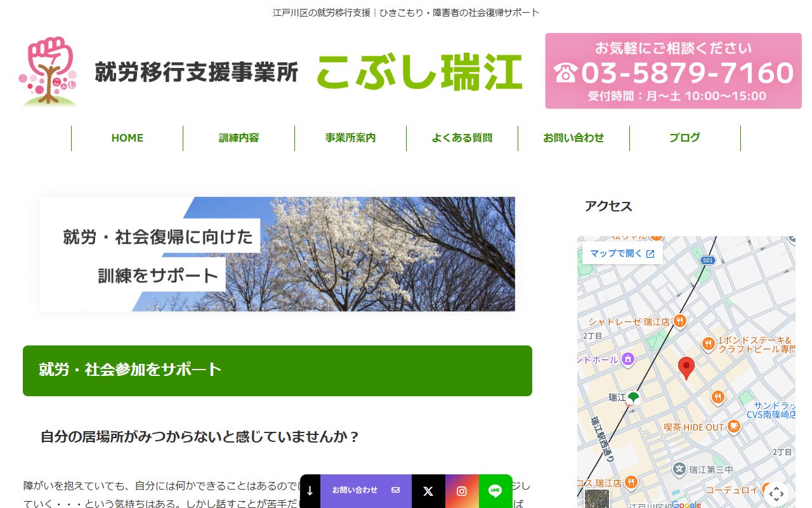This screenshot has width=812, height=508.
Task: Click the アクセス sidebar heading
Action: click(608, 206)
